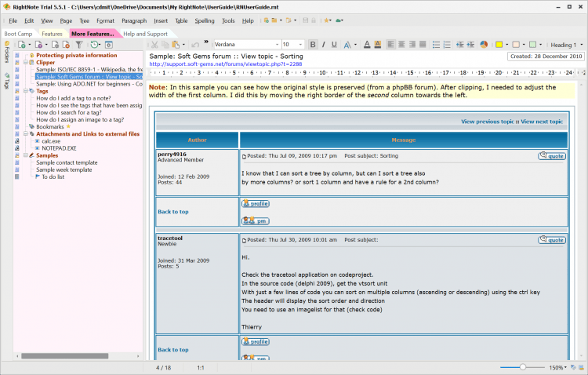Screen dimensions: 588x375
Task: Click the history clock icon in tree toolbar
Action: click(96, 45)
